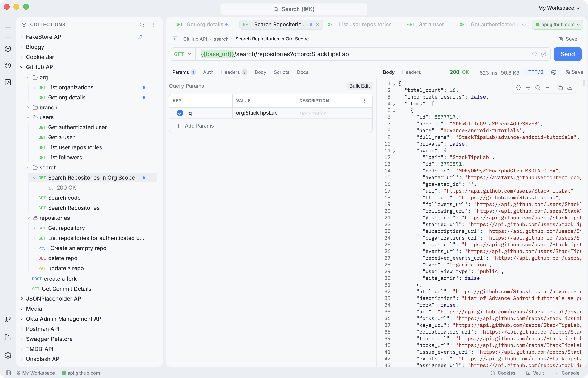Viewport: 588px width, 378px height.
Task: Switch to response Headers tab
Action: pos(411,72)
